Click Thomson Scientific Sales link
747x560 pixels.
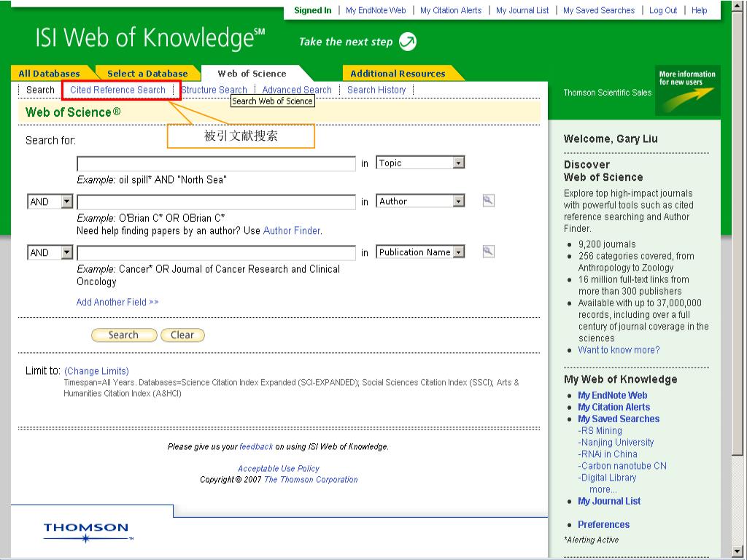tap(608, 93)
